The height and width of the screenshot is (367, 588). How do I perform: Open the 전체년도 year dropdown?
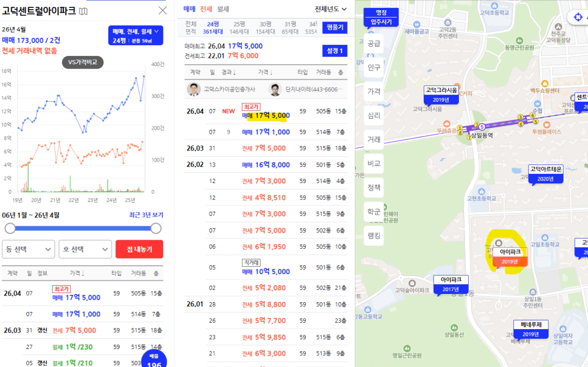click(331, 9)
